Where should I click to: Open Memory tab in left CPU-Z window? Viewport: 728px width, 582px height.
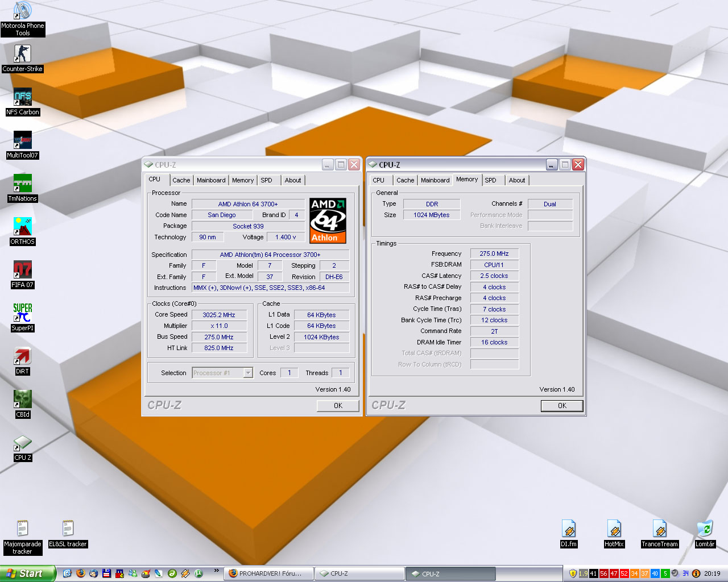click(243, 180)
